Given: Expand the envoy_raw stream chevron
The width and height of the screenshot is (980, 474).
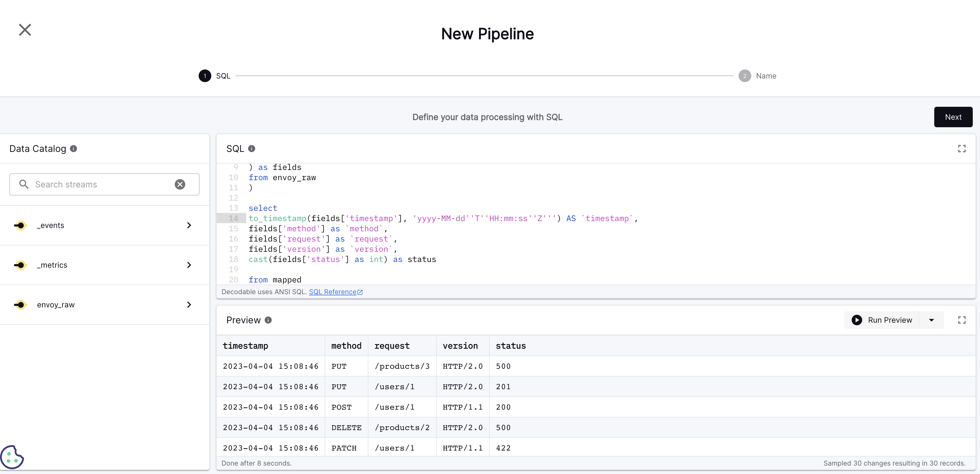Looking at the screenshot, I should [189, 305].
